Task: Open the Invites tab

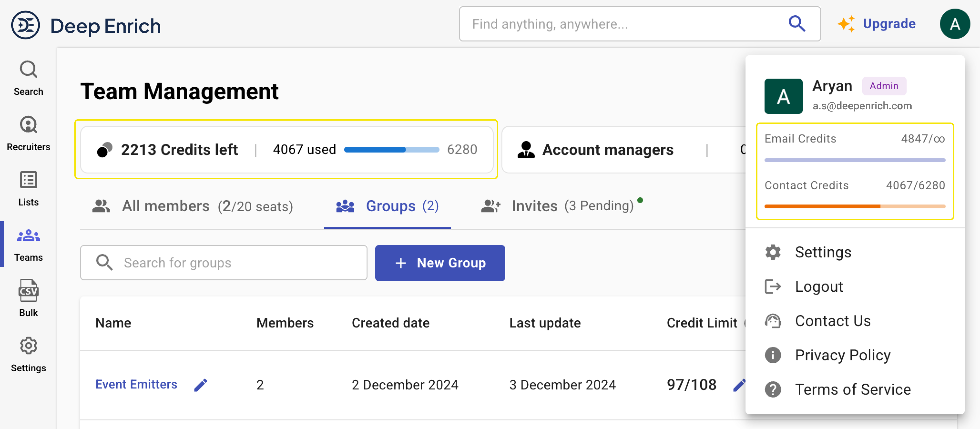Action: coord(557,206)
